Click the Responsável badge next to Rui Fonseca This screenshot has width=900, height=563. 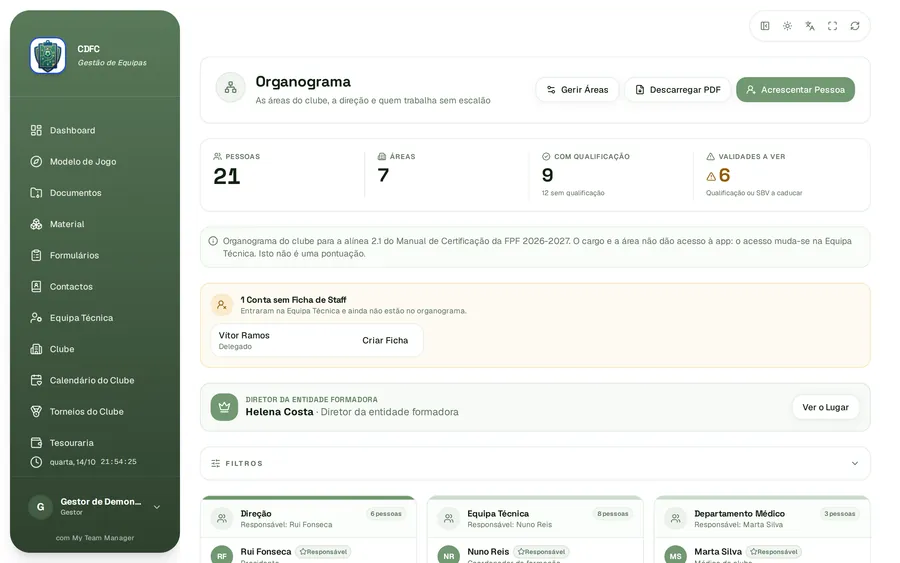[324, 552]
